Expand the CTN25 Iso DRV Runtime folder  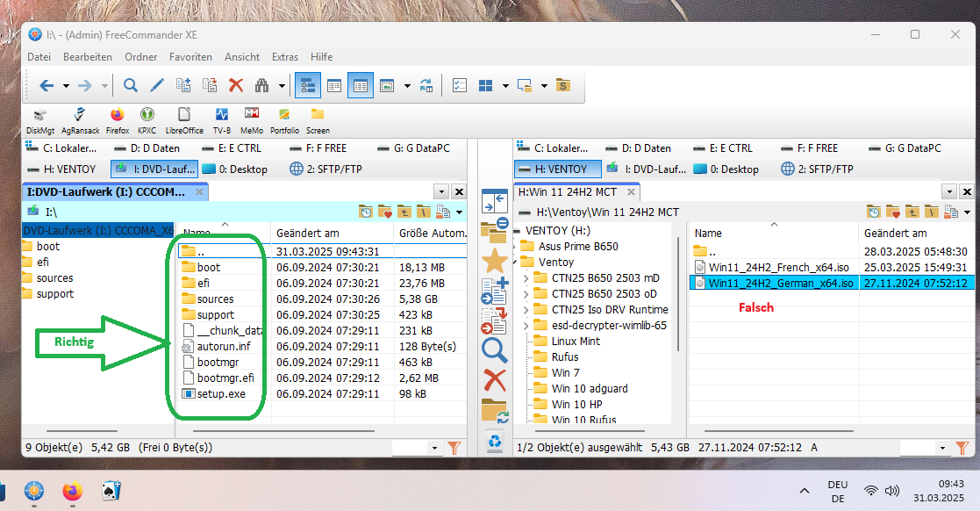tap(526, 310)
